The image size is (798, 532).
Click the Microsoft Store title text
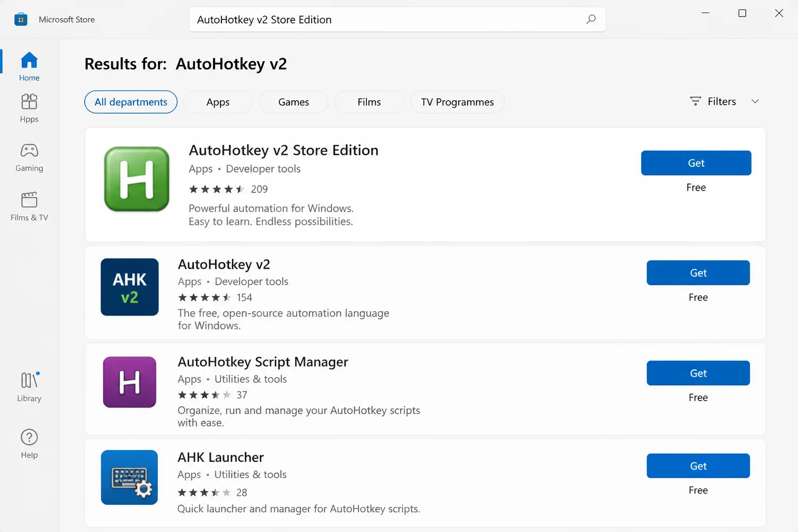click(x=67, y=20)
